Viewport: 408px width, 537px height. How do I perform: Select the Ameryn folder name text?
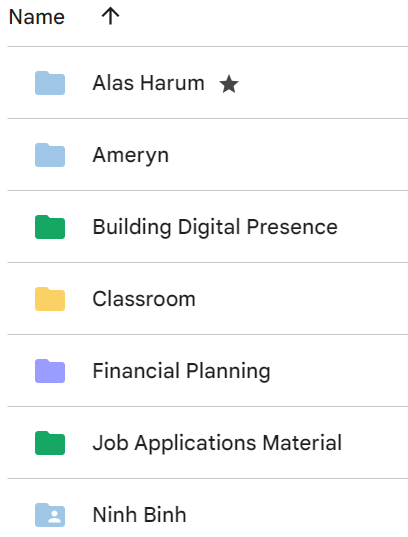pyautogui.click(x=131, y=156)
